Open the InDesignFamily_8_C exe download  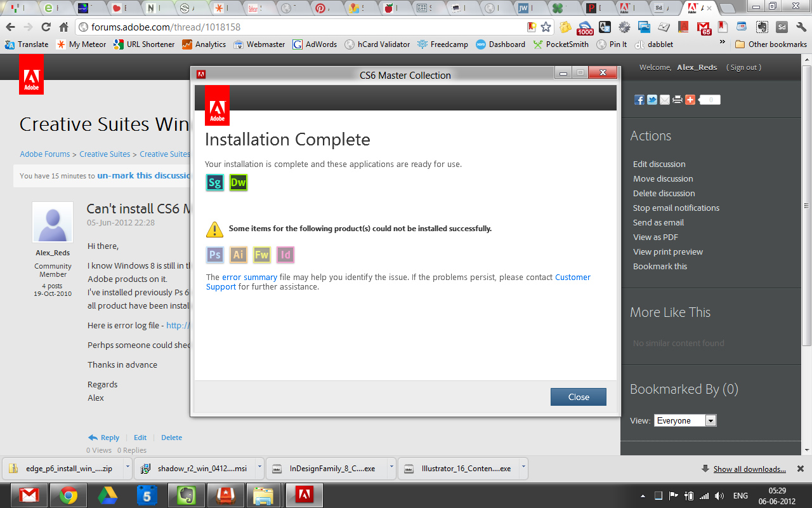coord(326,469)
